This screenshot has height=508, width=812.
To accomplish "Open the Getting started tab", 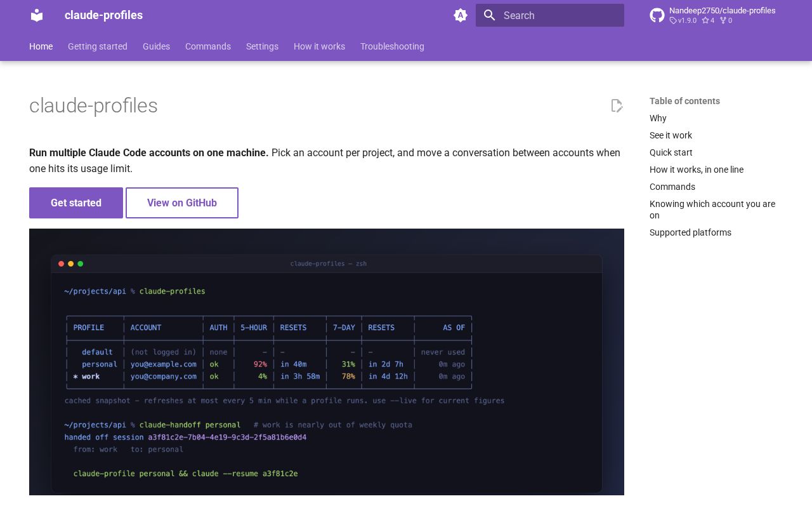I will click(x=98, y=46).
